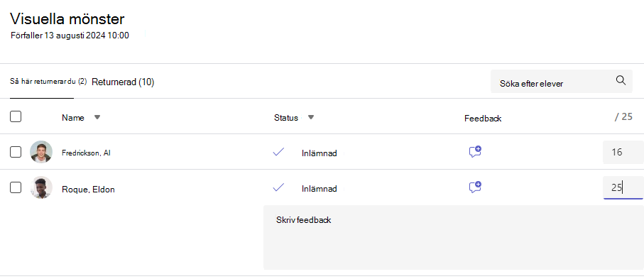This screenshot has width=644, height=279.
Task: Select the Så här returnerar du tab
Action: click(48, 82)
